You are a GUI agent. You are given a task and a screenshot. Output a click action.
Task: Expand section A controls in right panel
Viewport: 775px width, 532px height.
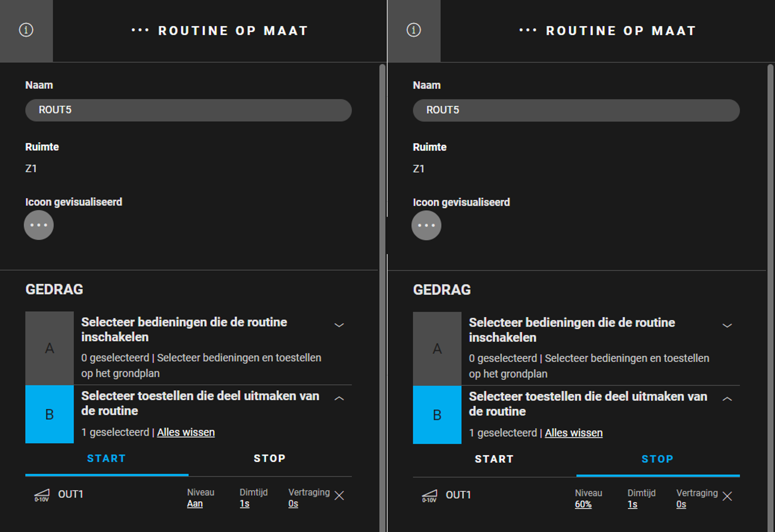pos(727,326)
